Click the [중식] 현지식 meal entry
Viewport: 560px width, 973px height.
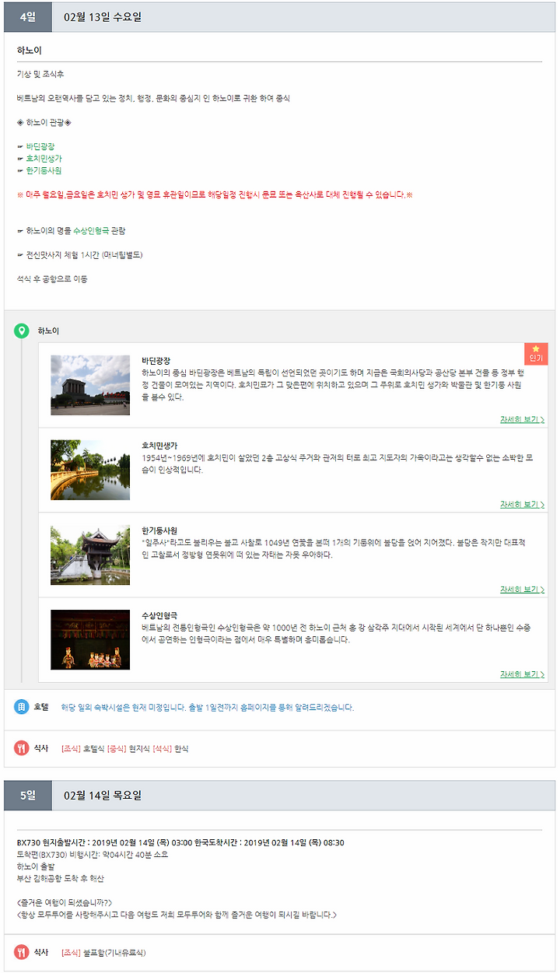(x=128, y=749)
